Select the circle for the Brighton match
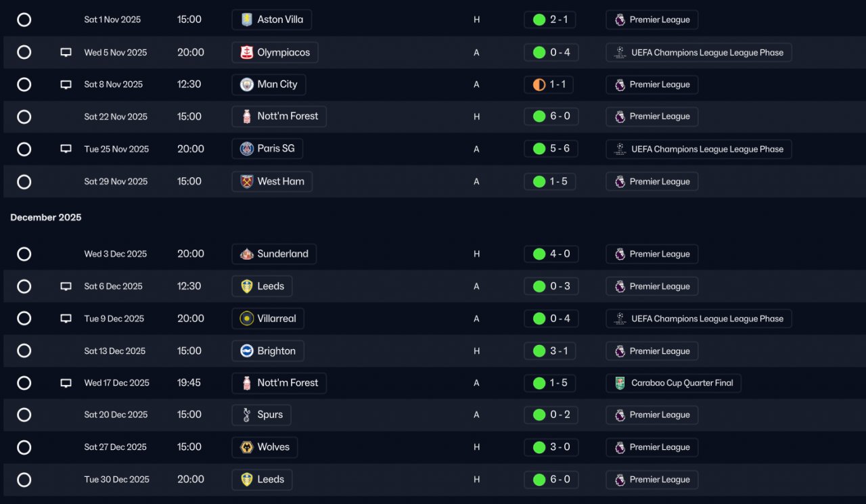This screenshot has width=866, height=504. coord(24,351)
